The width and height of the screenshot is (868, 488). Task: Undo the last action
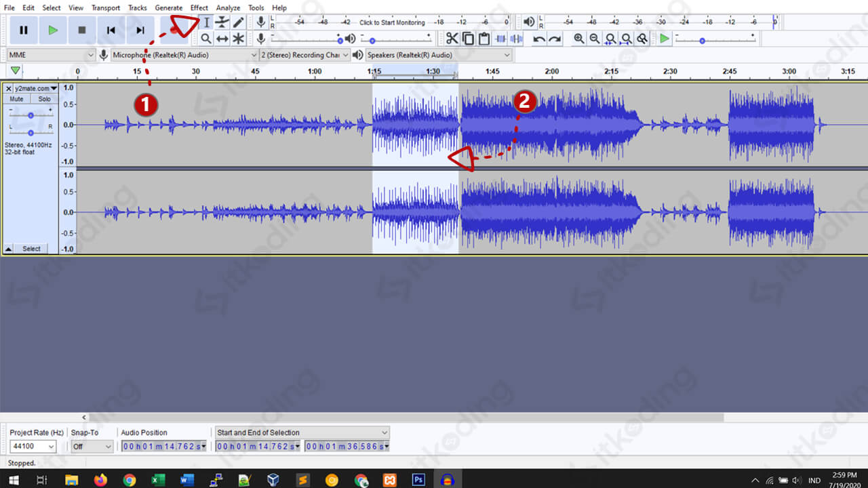coord(539,39)
